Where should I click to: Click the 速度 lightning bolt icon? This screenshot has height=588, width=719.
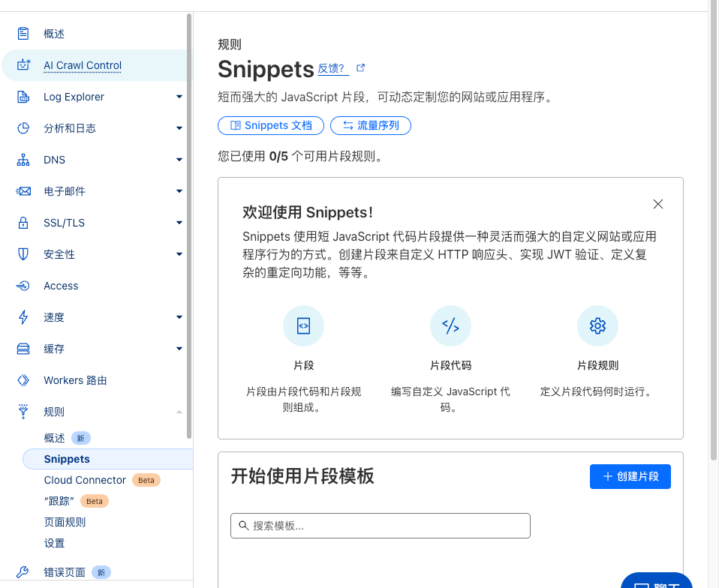[x=23, y=317]
